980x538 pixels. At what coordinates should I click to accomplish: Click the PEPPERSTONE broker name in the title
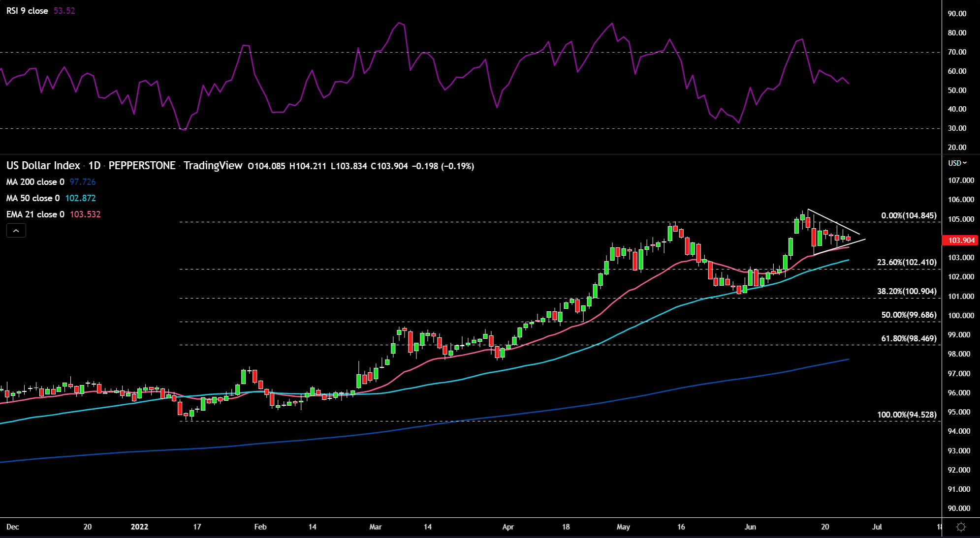point(142,166)
